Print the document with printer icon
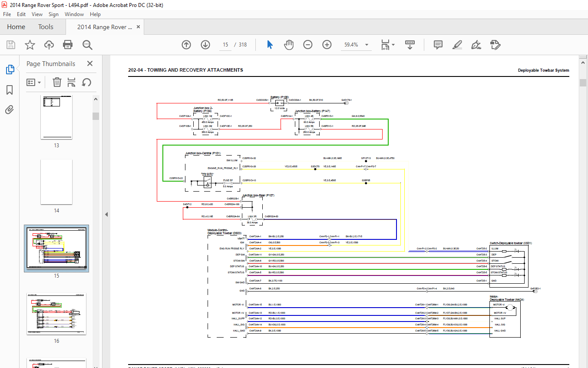Viewport: 588px width, 368px height. 68,45
